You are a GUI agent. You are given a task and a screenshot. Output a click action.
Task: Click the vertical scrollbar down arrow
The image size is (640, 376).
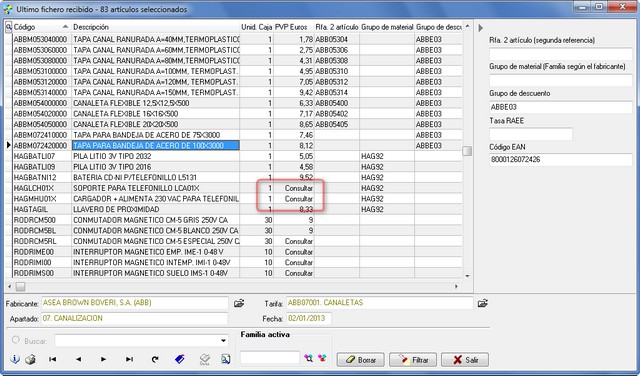467,276
